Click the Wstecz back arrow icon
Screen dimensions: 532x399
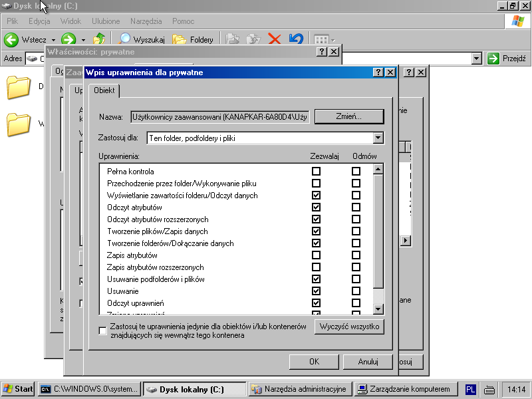tap(11, 39)
